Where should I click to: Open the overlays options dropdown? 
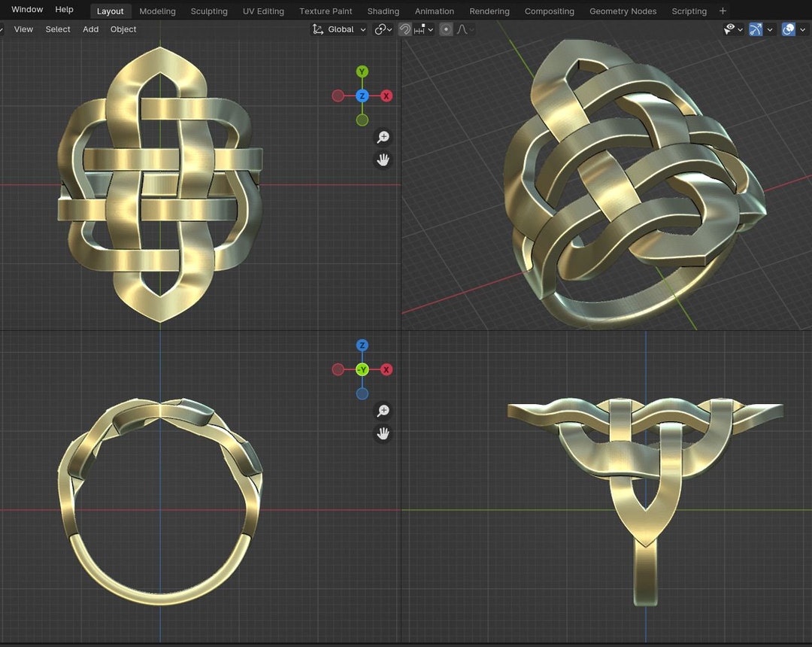801,29
